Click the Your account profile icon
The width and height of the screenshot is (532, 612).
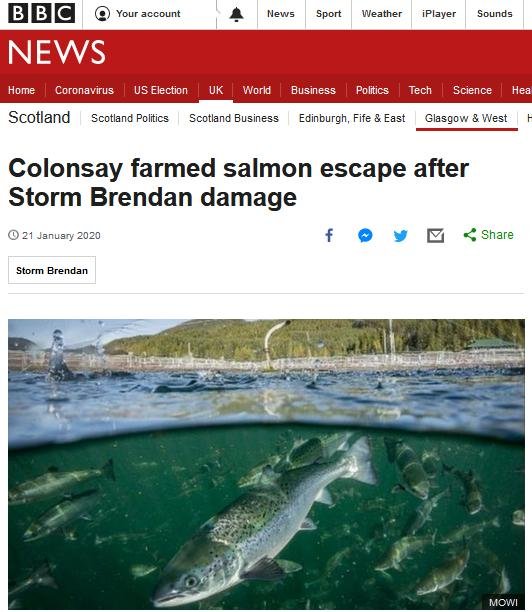coord(102,14)
